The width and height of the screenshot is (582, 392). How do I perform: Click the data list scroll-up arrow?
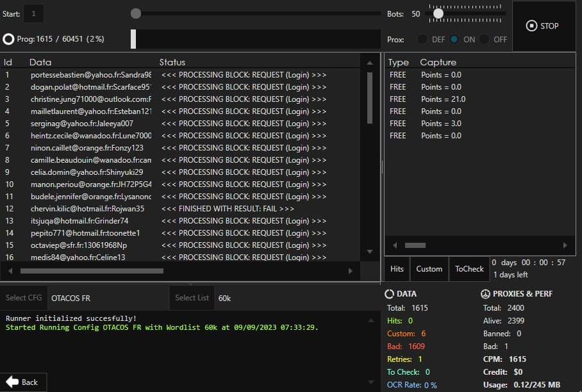pyautogui.click(x=370, y=63)
